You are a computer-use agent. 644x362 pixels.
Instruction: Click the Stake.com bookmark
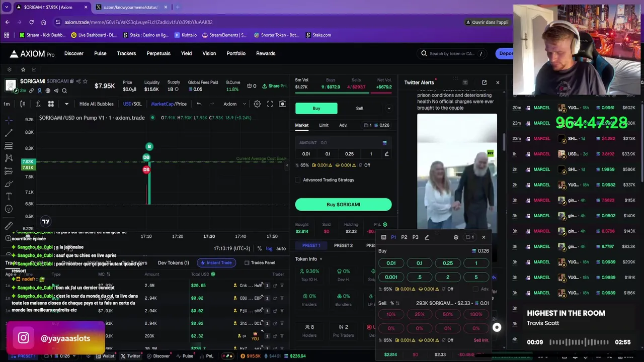tap(318, 35)
